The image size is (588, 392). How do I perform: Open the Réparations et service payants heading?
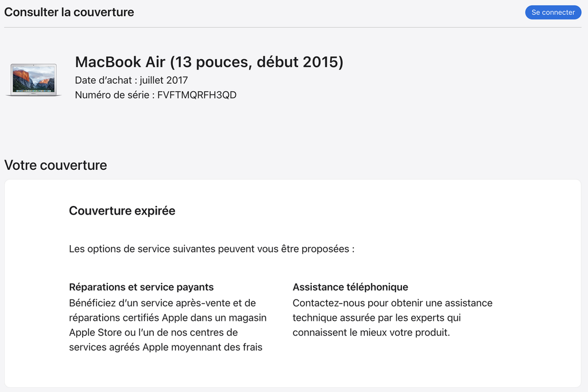[x=141, y=287]
